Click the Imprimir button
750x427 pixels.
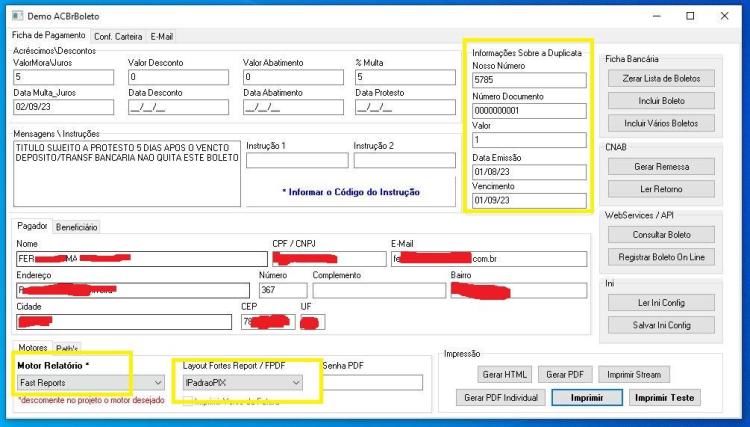pos(587,397)
